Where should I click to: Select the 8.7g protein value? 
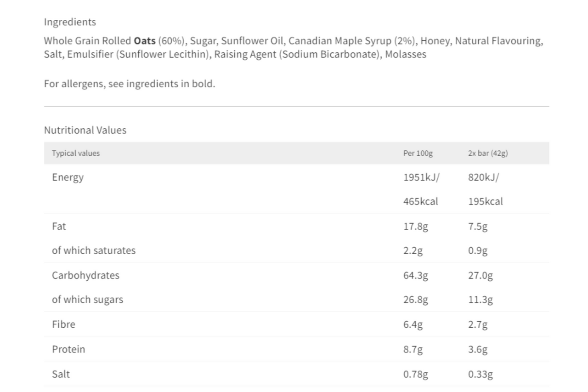coord(413,349)
